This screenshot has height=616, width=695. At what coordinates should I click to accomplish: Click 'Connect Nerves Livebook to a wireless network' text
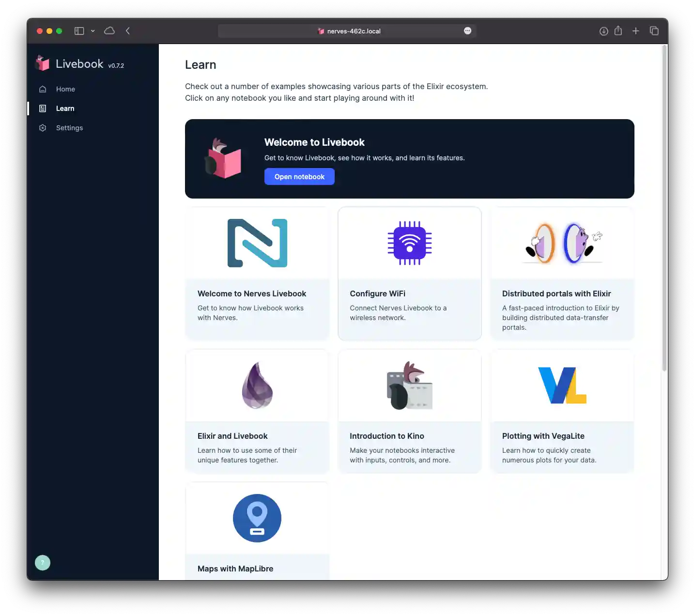[x=398, y=313]
